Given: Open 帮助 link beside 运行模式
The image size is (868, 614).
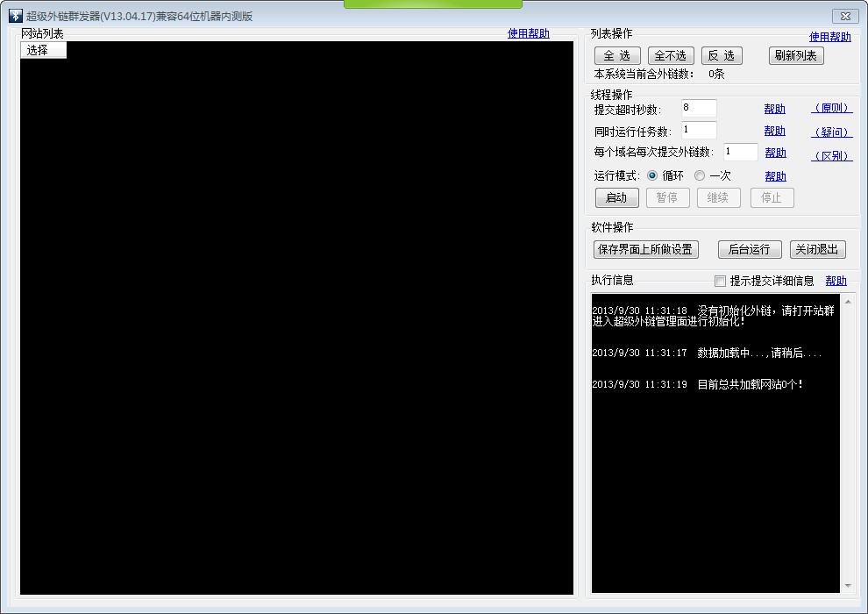Looking at the screenshot, I should (x=775, y=176).
